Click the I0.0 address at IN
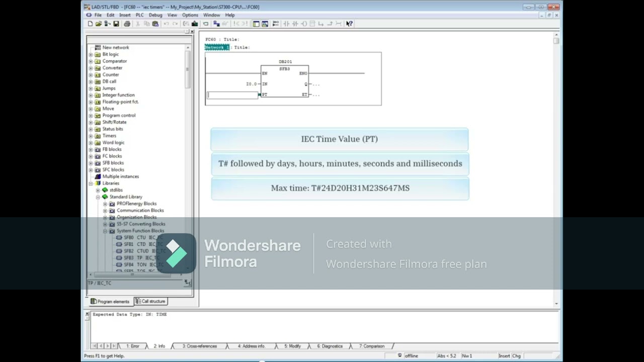 (251, 84)
